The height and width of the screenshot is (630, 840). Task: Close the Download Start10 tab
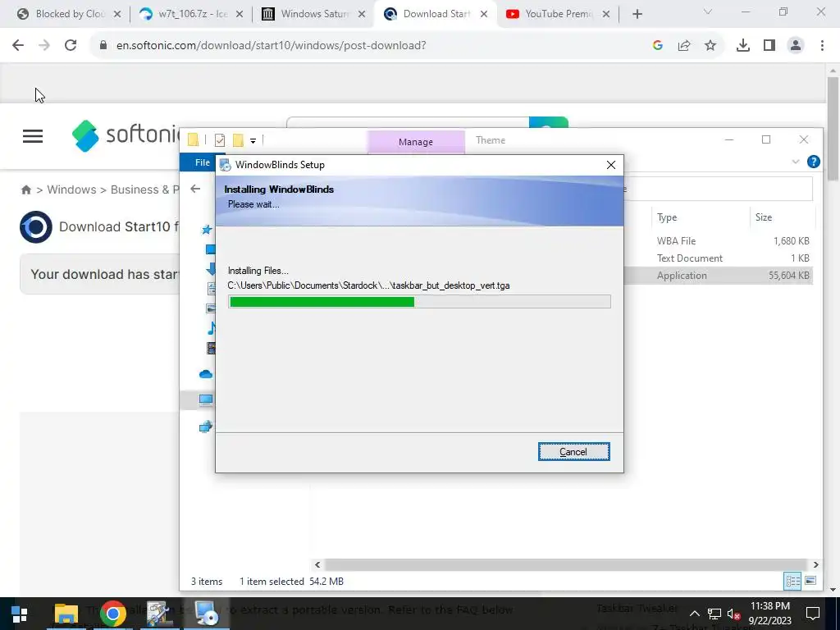(x=484, y=15)
